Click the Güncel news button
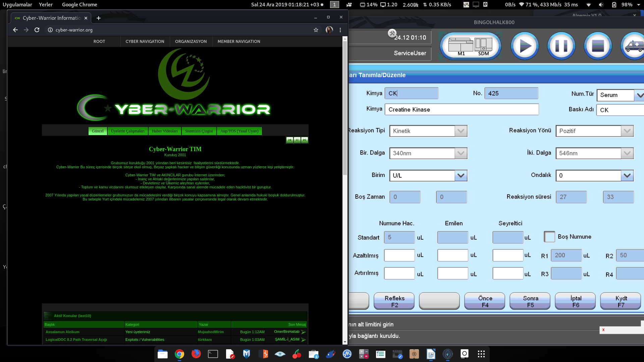This screenshot has width=644, height=362. 97,131
